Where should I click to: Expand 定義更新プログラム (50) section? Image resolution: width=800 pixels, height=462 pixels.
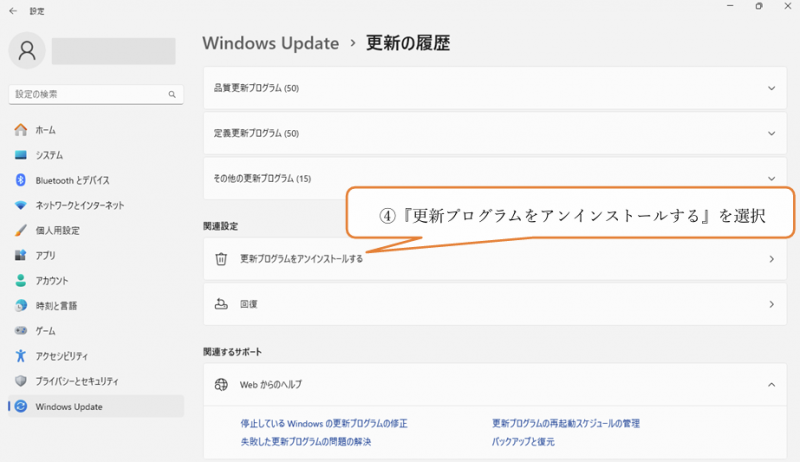pos(490,133)
